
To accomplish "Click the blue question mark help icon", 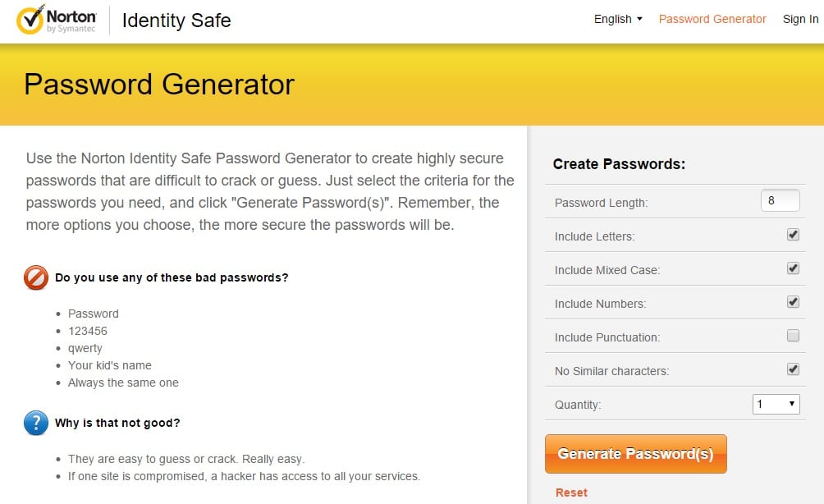I will pyautogui.click(x=34, y=424).
